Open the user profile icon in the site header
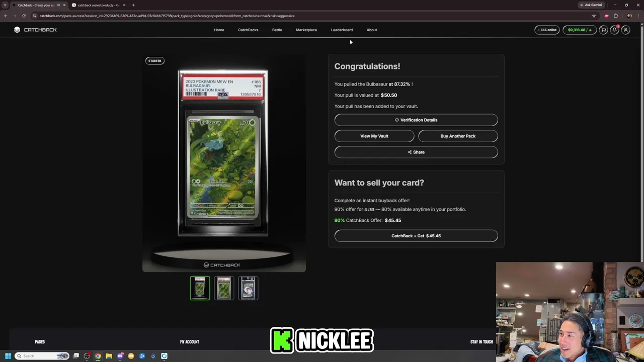Image resolution: width=644 pixels, height=362 pixels. click(625, 30)
